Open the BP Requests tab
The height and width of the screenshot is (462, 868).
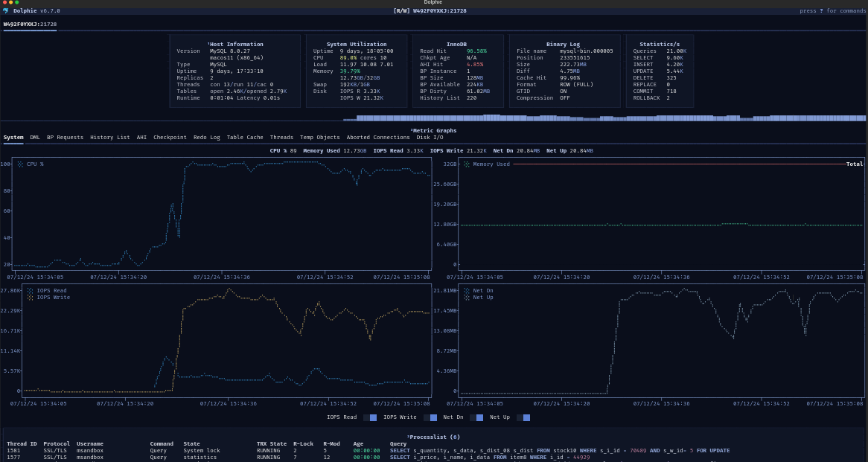65,138
